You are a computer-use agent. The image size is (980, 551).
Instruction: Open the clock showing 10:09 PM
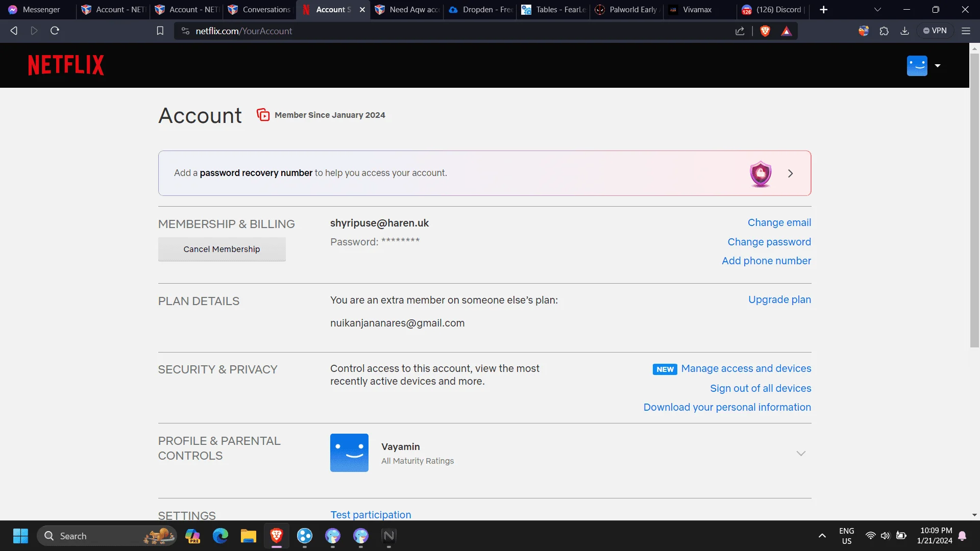coord(935,536)
